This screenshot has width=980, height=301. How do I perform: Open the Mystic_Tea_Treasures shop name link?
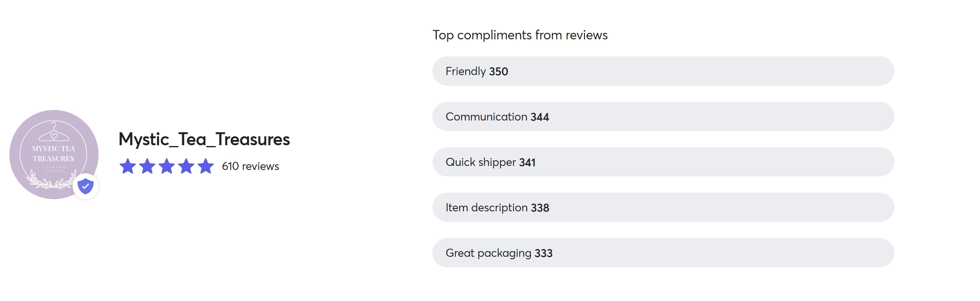click(204, 140)
